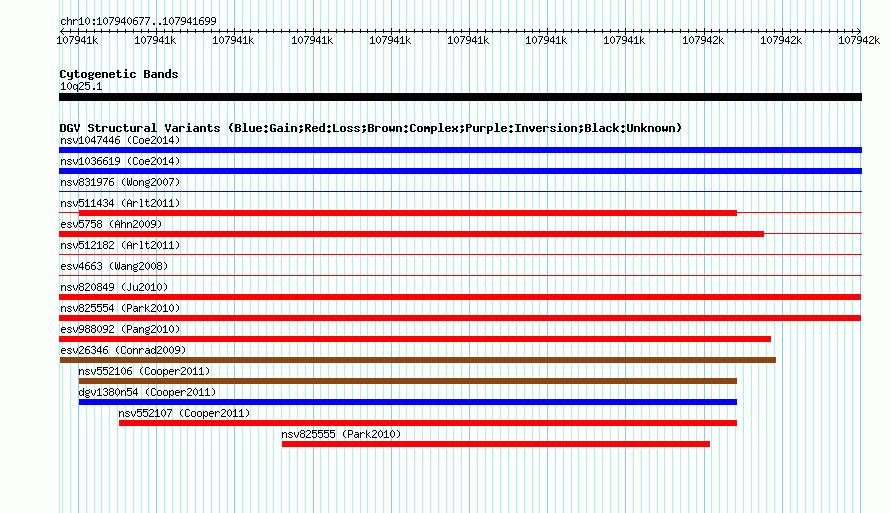Viewport: 890px width, 513px height.
Task: Click the first 107941k ruler tick label
Action: pyautogui.click(x=77, y=40)
